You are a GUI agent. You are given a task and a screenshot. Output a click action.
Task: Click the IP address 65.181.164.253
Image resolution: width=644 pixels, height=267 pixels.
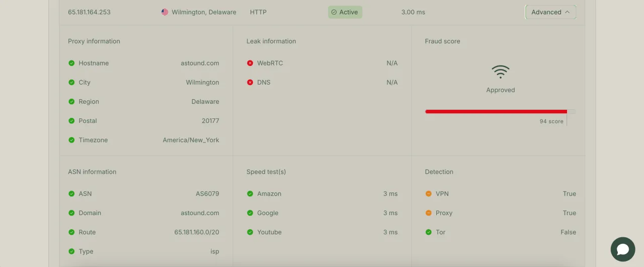[x=89, y=12]
